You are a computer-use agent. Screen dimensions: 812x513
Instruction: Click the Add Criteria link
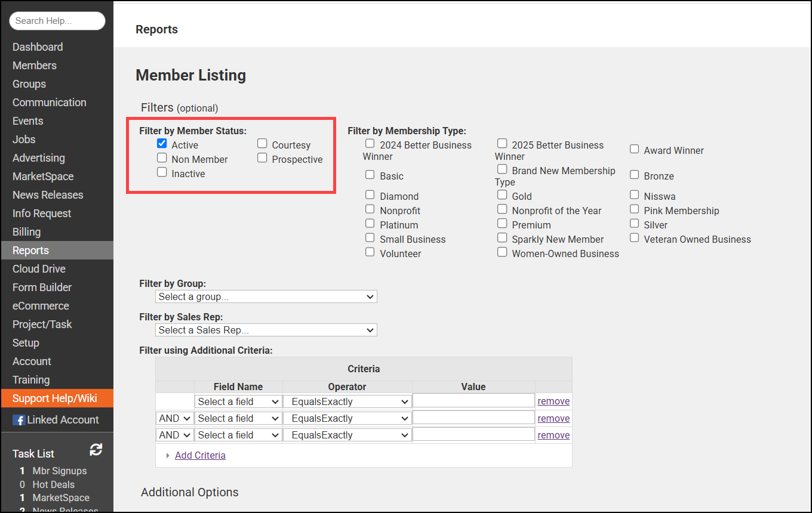pos(200,456)
